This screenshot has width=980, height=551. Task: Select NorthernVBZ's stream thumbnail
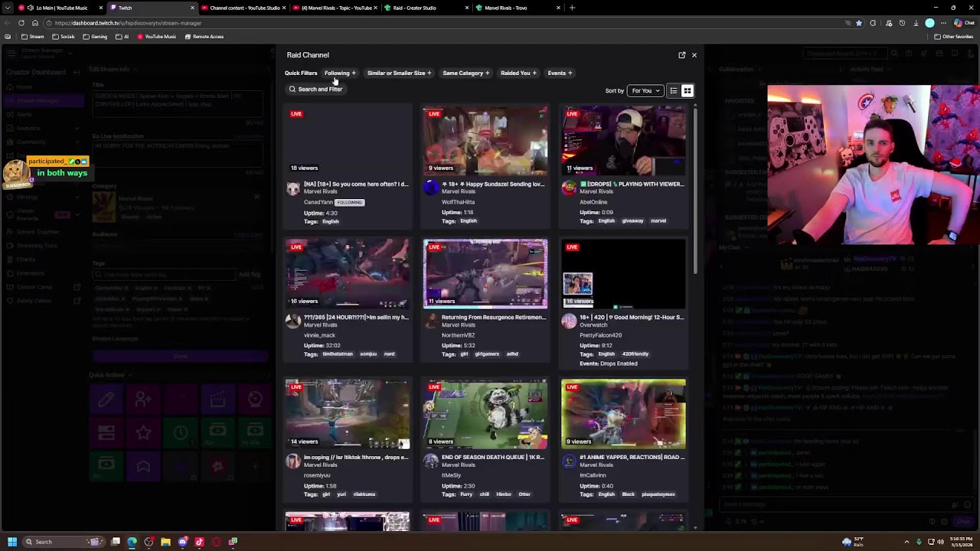485,274
